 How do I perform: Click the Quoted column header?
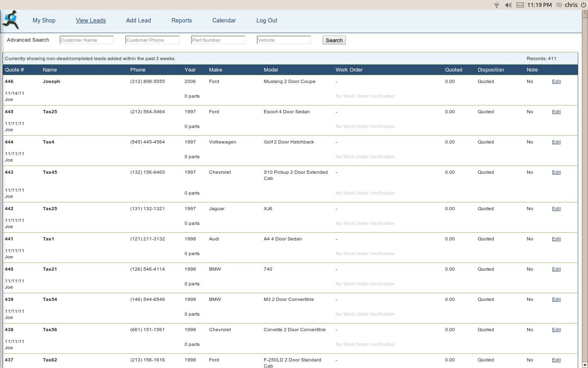(454, 70)
